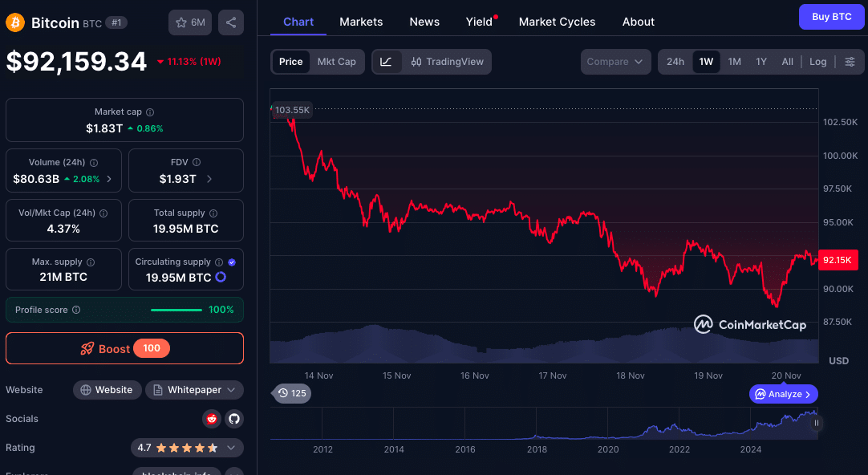The width and height of the screenshot is (868, 475).
Task: Open the Market Cycles tab
Action: (557, 22)
